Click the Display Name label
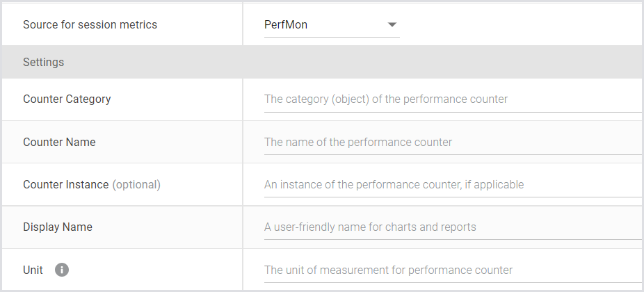Viewport: 644px width, 292px height. [58, 227]
